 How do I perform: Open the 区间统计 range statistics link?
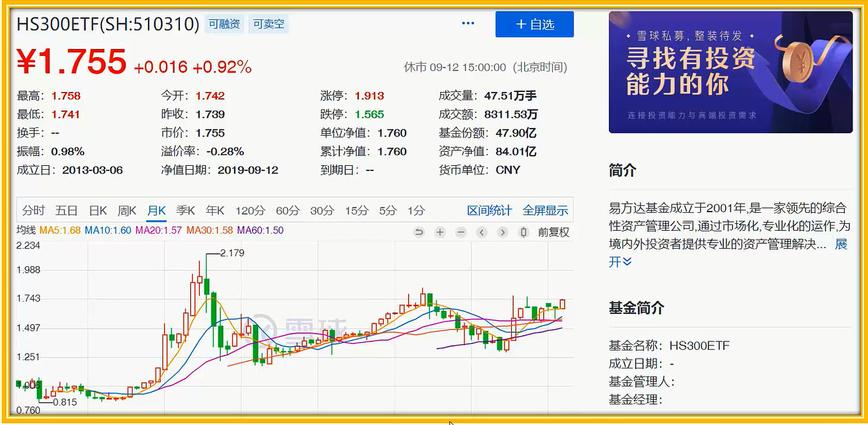[x=489, y=210]
